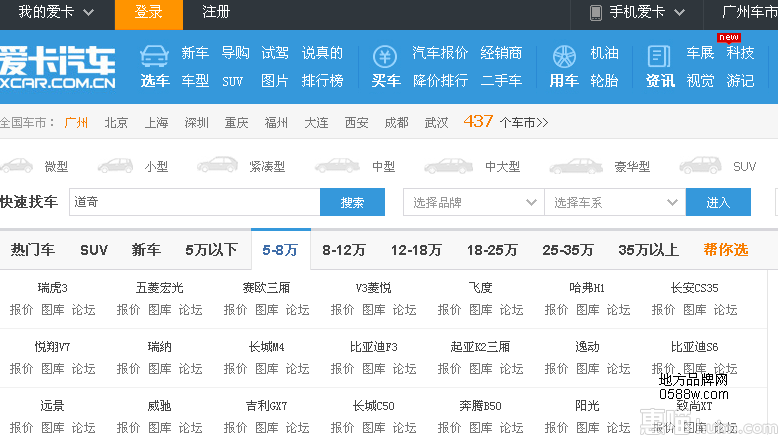
Task: Switch to the 5万以下 tab
Action: 211,250
